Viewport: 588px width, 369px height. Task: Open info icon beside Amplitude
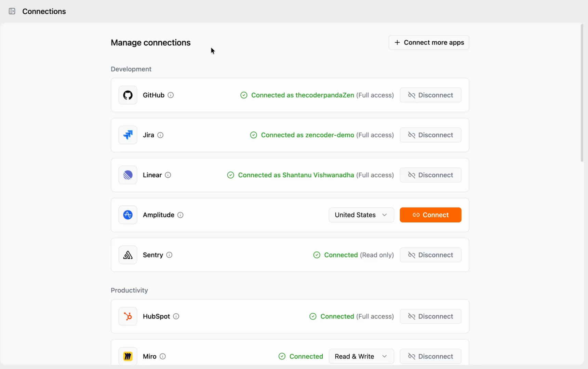coord(181,215)
